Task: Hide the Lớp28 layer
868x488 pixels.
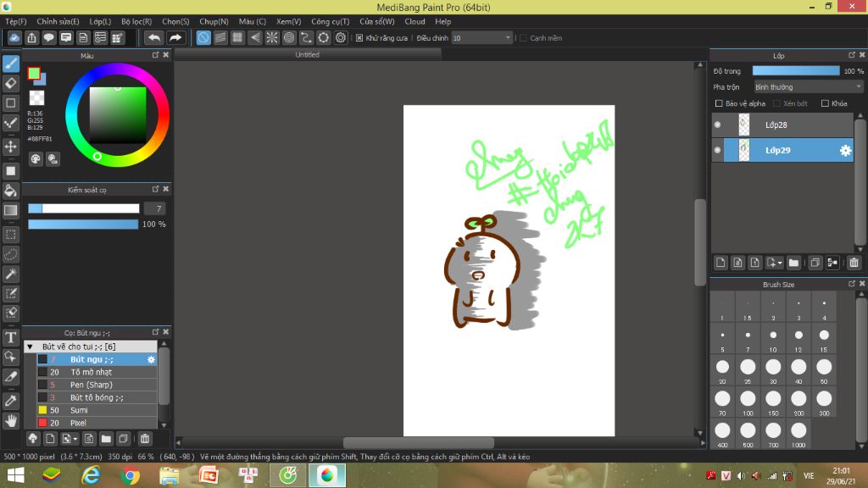Action: (717, 125)
